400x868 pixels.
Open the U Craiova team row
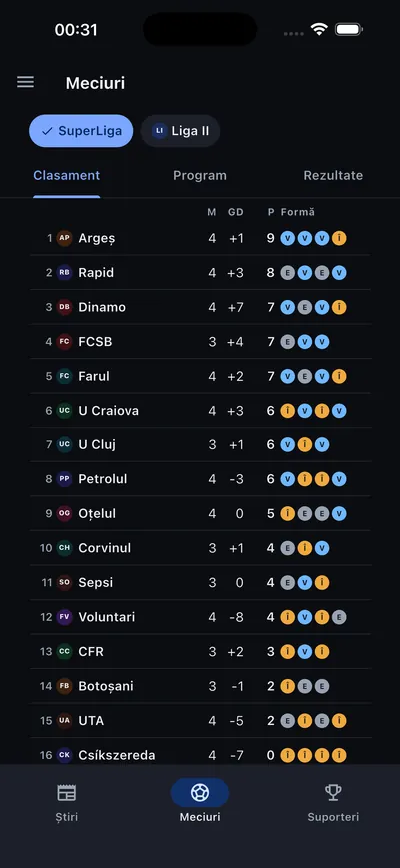tap(200, 411)
